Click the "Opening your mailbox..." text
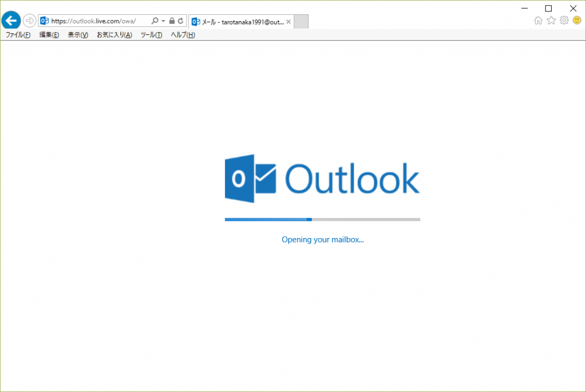This screenshot has width=586, height=392. click(323, 240)
